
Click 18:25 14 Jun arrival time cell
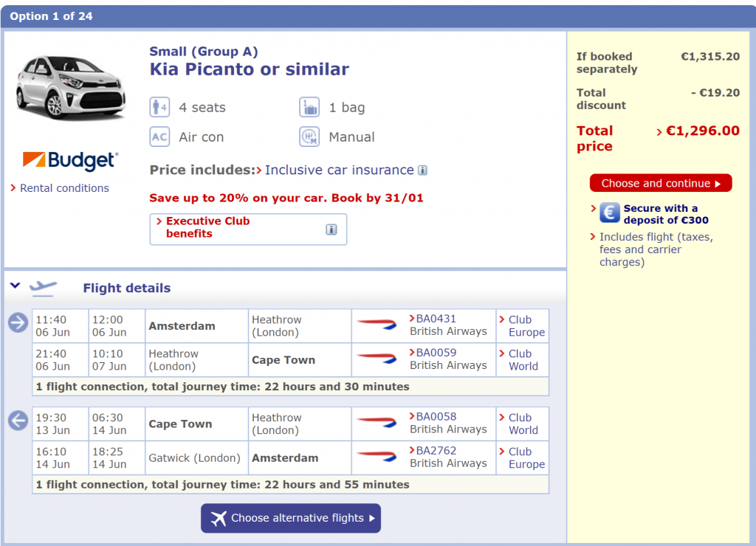point(117,457)
